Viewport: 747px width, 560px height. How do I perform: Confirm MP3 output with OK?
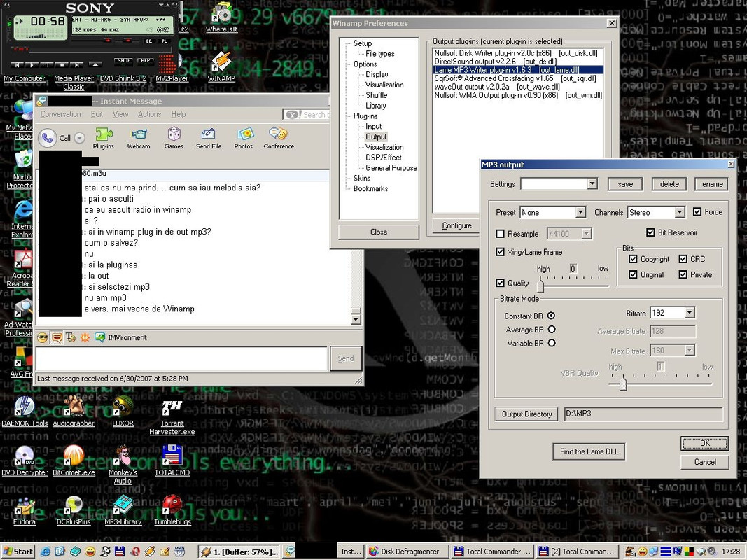(704, 443)
